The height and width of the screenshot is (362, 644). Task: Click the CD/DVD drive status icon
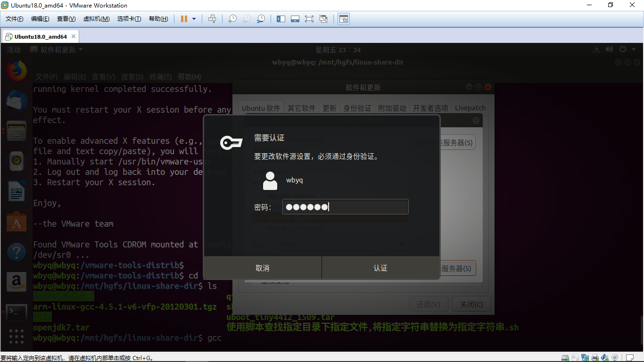[574, 358]
